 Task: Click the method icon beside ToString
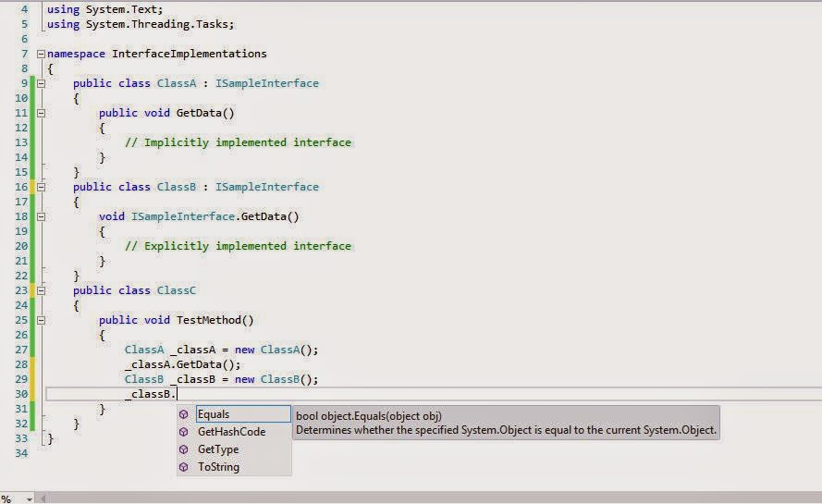pyautogui.click(x=183, y=467)
